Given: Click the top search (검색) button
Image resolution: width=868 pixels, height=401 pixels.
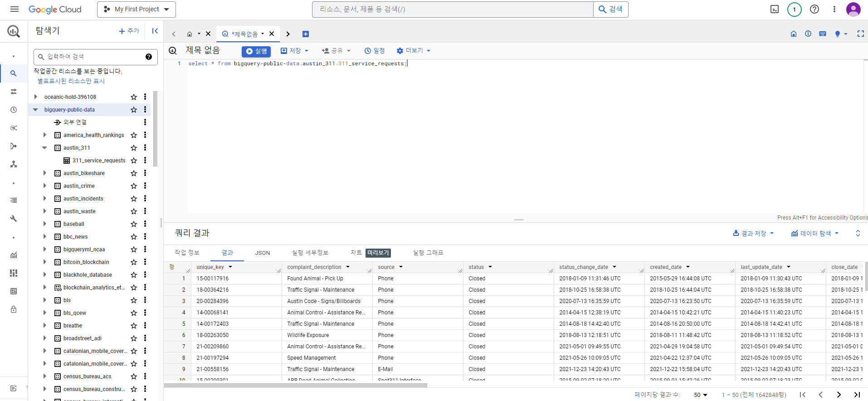Looking at the screenshot, I should [610, 9].
